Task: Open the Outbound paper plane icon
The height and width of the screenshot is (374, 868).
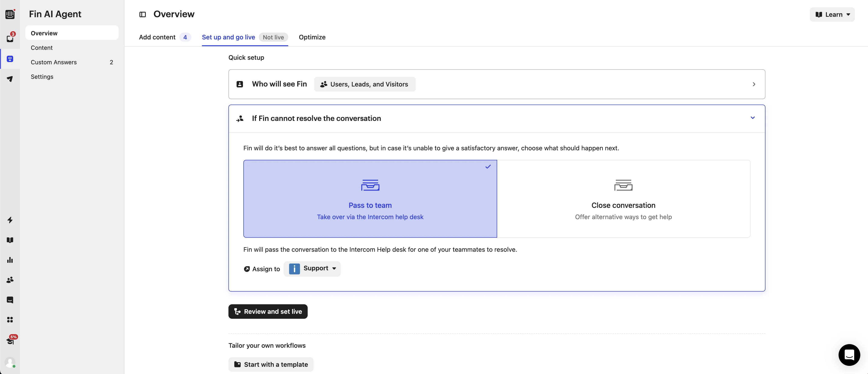Action: (x=10, y=79)
